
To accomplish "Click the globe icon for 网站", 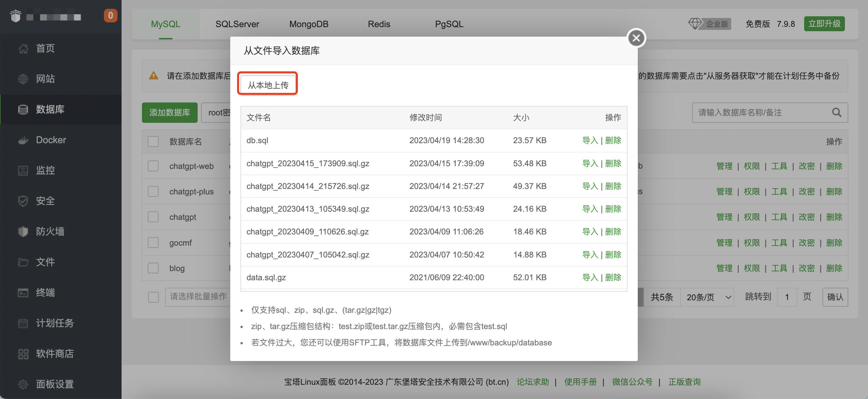I will [23, 79].
